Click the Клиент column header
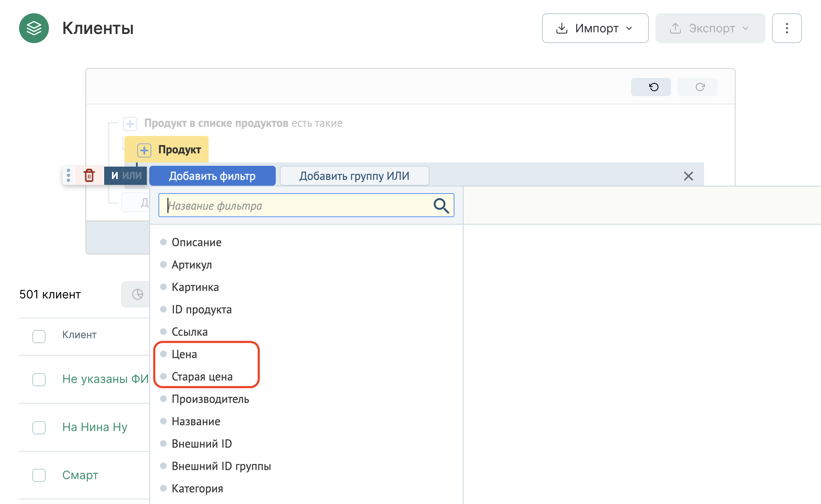 click(79, 335)
